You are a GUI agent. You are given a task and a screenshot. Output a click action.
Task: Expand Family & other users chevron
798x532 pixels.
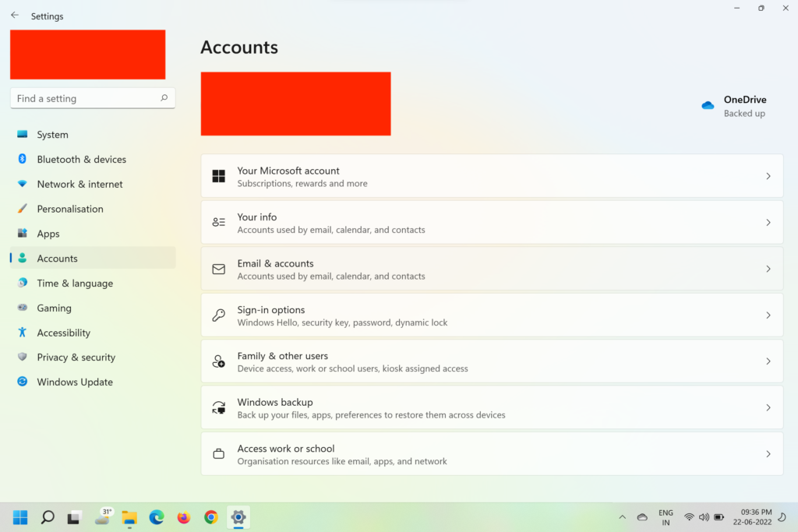click(x=768, y=361)
